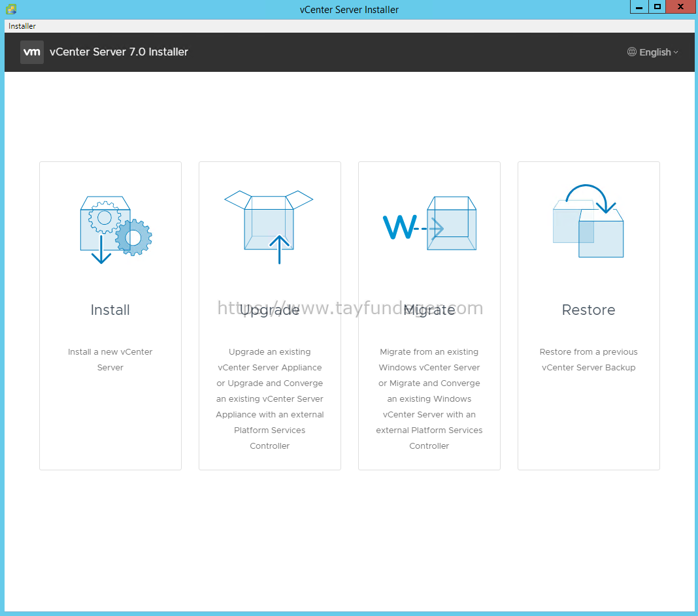Click the globe language icon
The image size is (698, 616).
[x=632, y=52]
